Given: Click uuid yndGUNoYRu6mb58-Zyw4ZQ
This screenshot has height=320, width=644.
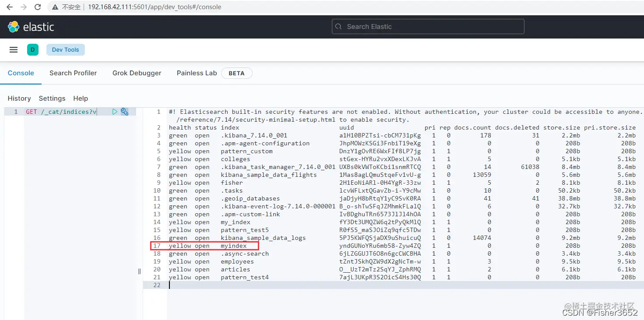Looking at the screenshot, I should (380, 246).
